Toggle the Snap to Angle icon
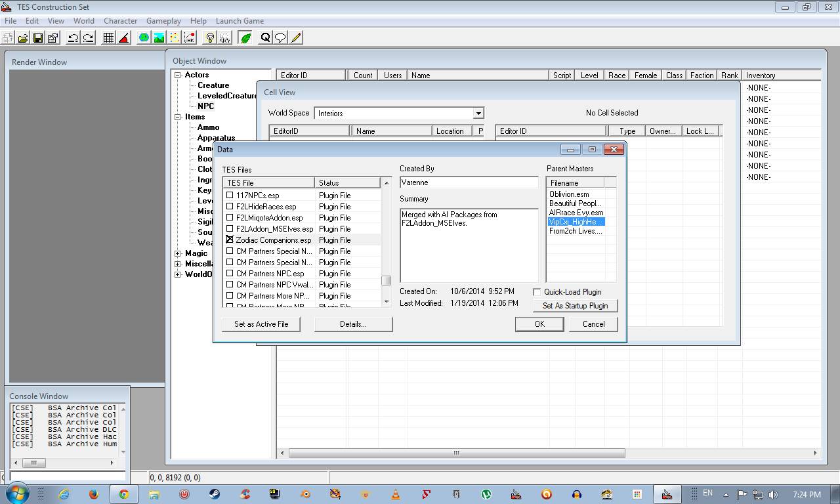This screenshot has width=840, height=504. click(x=124, y=38)
